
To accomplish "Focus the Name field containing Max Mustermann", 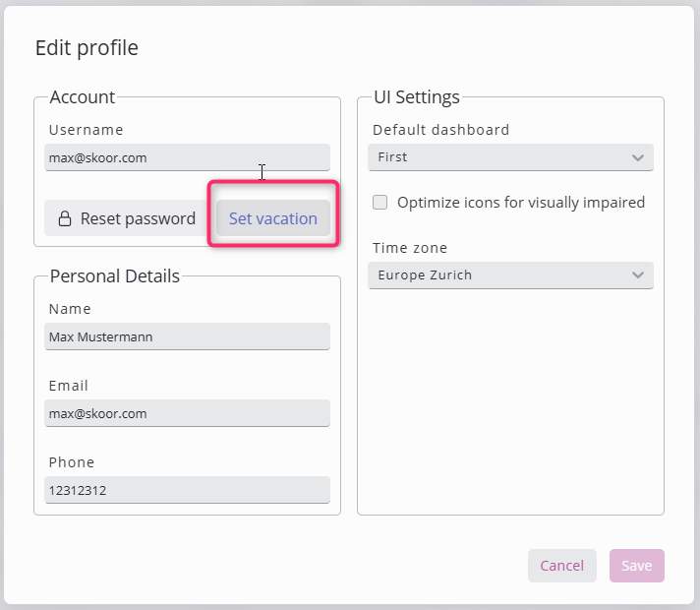I will tap(187, 336).
